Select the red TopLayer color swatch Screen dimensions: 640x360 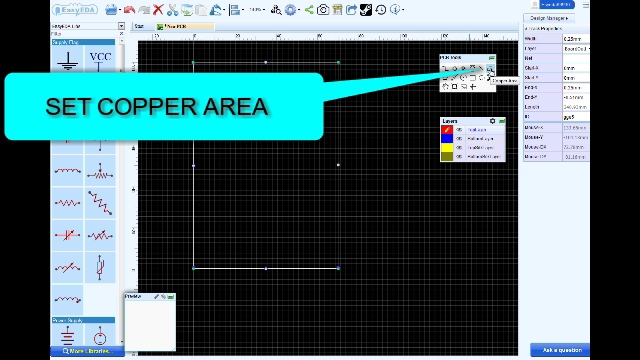(447, 130)
